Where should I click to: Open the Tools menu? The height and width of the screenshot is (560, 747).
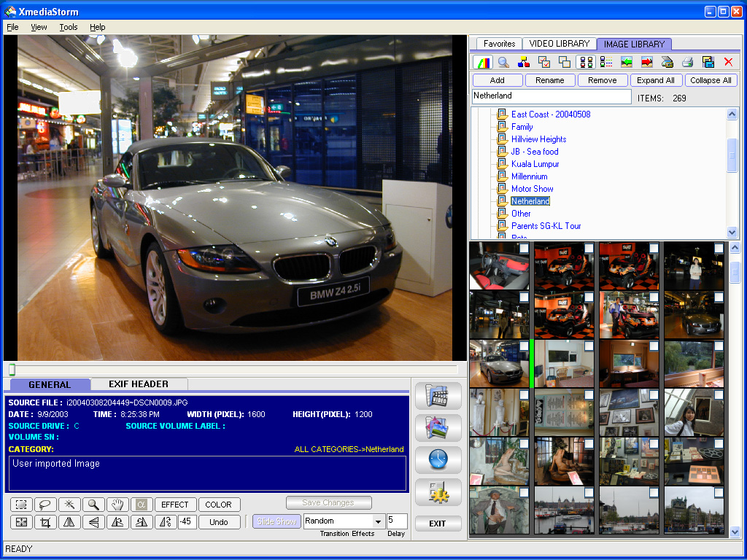click(69, 27)
